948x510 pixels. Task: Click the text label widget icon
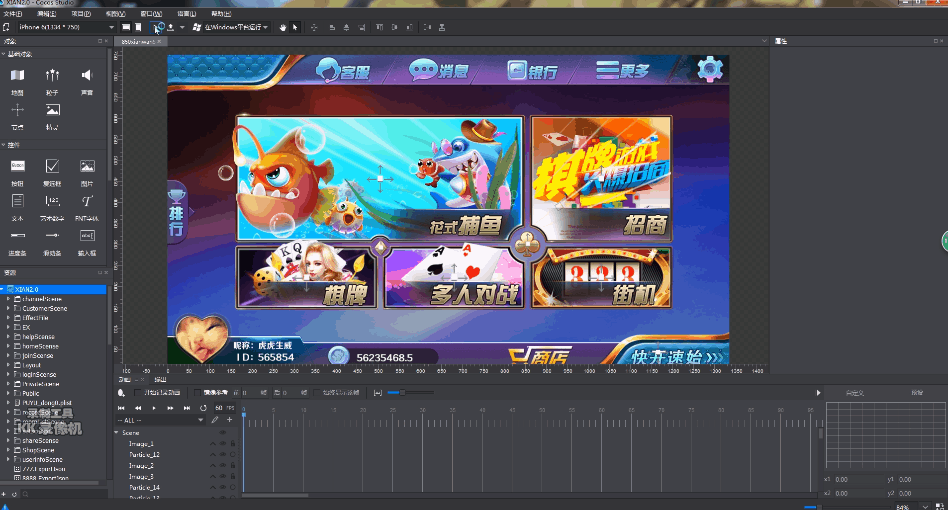click(18, 201)
